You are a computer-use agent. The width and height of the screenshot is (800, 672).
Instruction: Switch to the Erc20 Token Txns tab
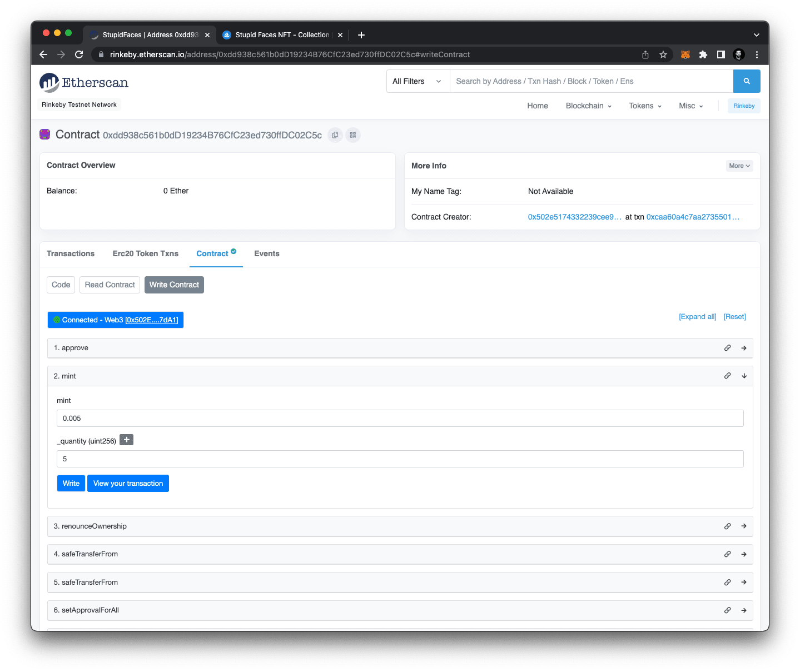click(146, 253)
